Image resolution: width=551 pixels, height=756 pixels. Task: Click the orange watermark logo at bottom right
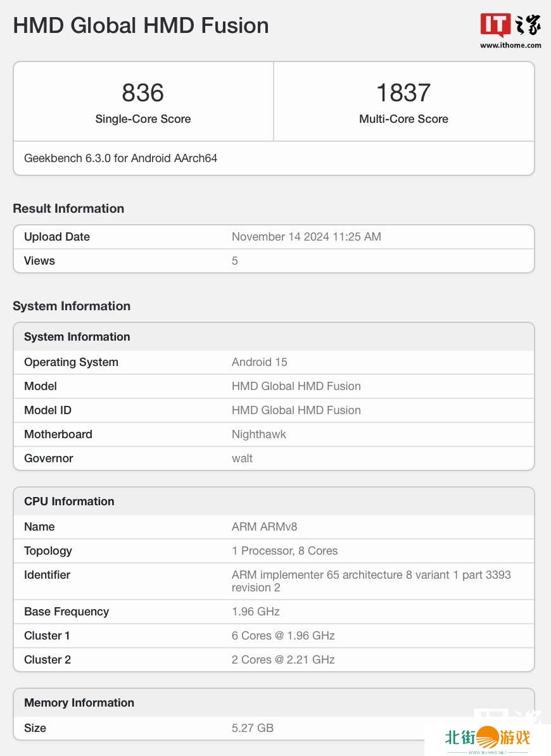[488, 737]
